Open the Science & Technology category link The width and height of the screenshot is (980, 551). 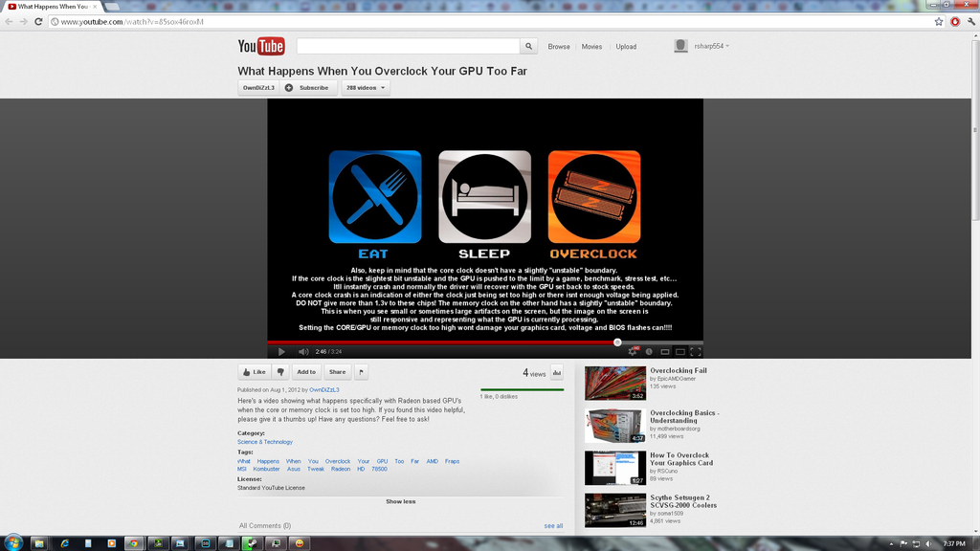(265, 442)
